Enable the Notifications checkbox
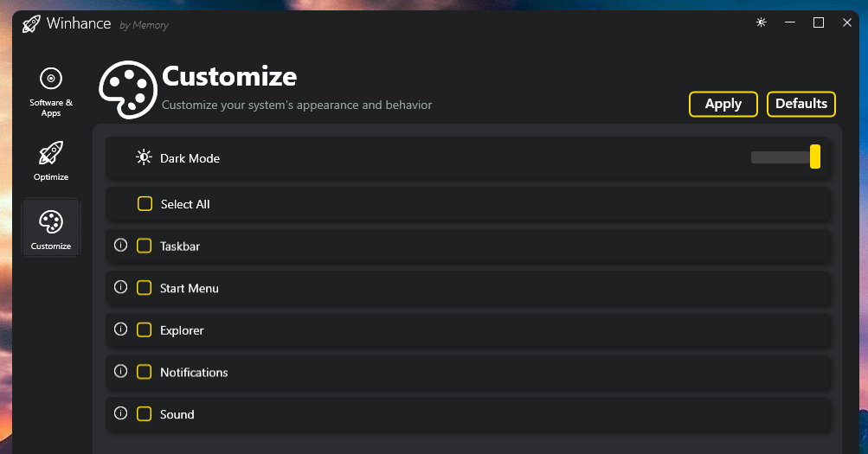868x454 pixels. tap(144, 372)
